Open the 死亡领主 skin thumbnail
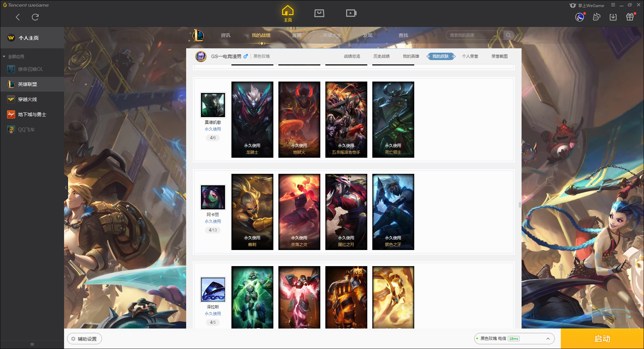 (393, 119)
